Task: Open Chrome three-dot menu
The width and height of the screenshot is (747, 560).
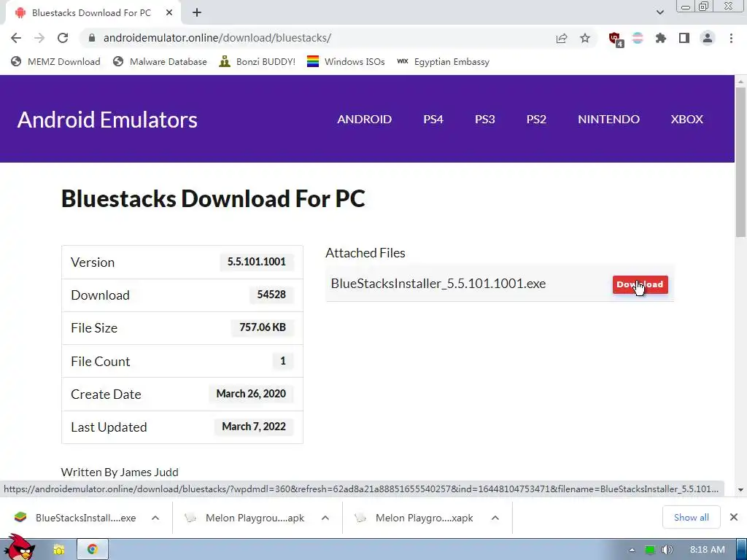Action: [731, 38]
